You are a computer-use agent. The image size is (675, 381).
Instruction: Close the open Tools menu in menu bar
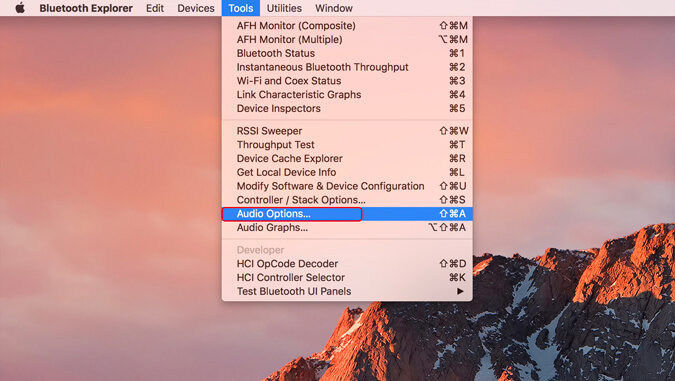pos(241,8)
